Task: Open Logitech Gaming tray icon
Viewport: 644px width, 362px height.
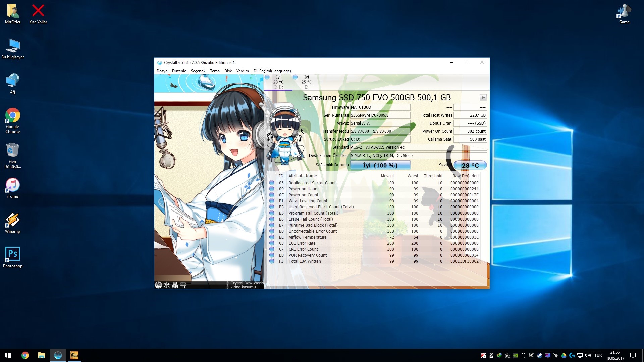Action: click(572, 355)
